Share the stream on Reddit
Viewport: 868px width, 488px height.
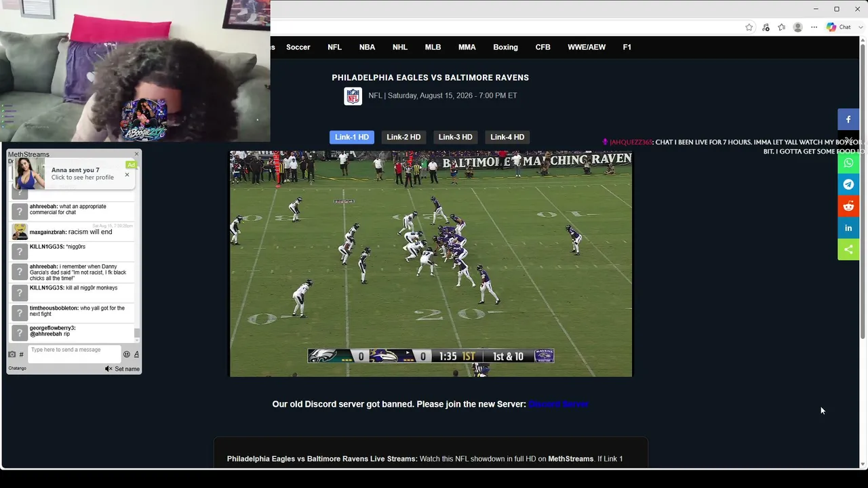click(x=848, y=206)
